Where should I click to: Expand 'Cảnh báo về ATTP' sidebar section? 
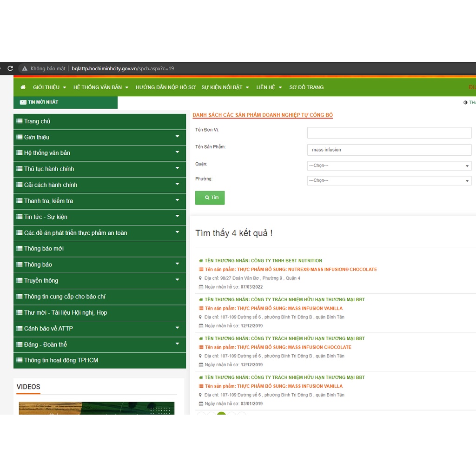177,328
